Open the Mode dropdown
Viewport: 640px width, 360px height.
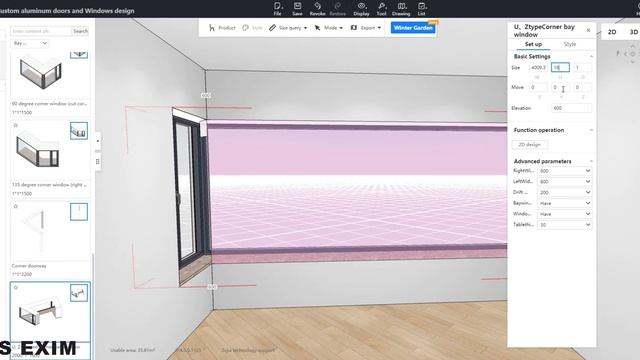click(329, 28)
